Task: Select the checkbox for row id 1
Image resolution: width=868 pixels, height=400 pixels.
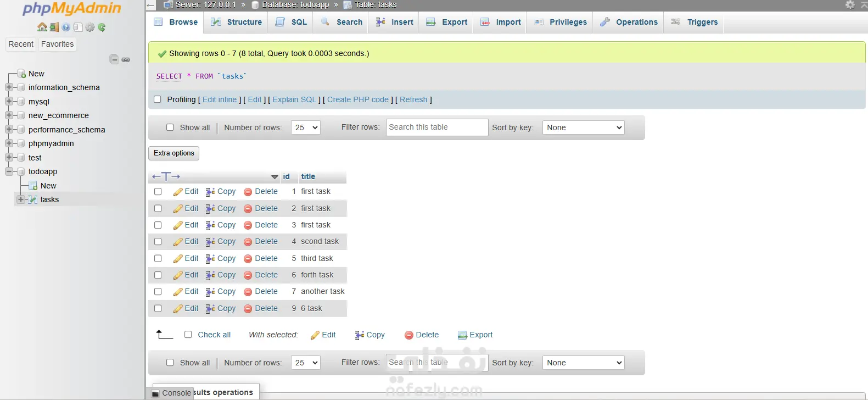Action: pyautogui.click(x=158, y=192)
